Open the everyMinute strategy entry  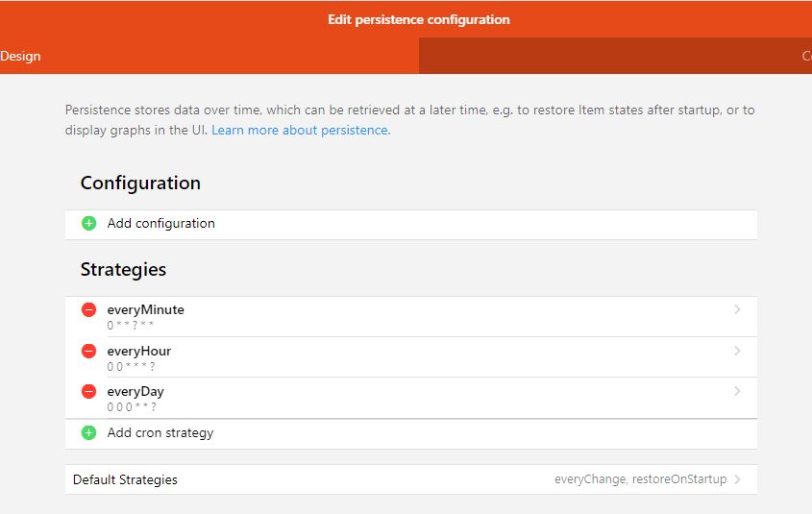(x=411, y=317)
